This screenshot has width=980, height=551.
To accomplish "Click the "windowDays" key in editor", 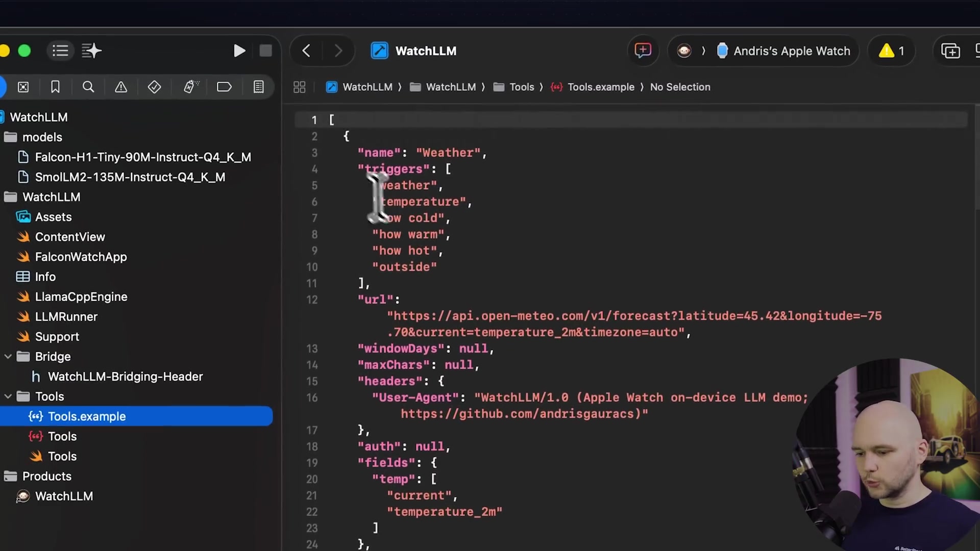I will [401, 348].
